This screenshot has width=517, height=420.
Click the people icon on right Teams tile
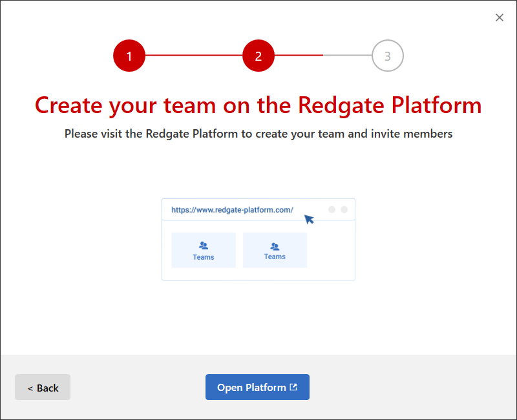[x=275, y=246]
